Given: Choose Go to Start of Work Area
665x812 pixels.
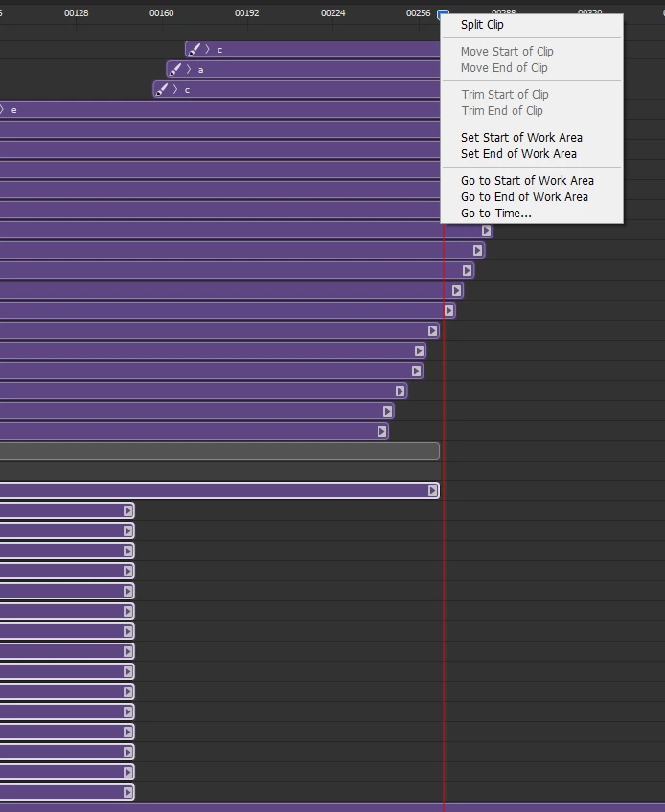Looking at the screenshot, I should pos(527,181).
